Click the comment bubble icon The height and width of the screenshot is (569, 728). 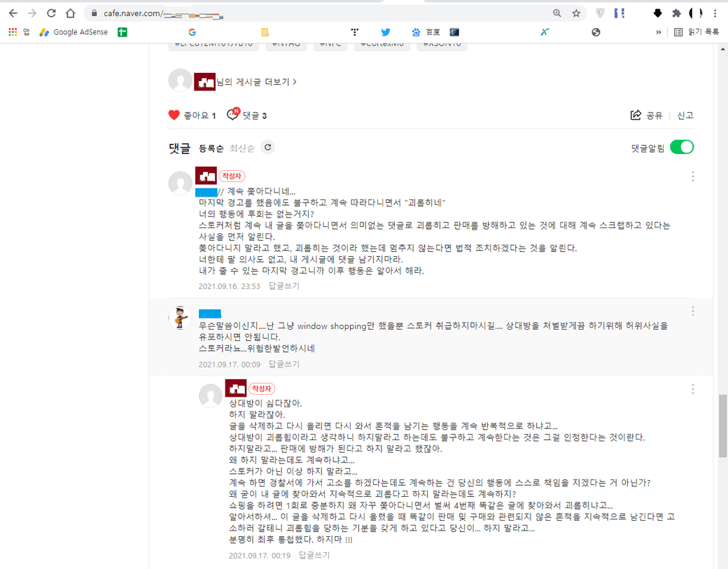click(x=233, y=115)
